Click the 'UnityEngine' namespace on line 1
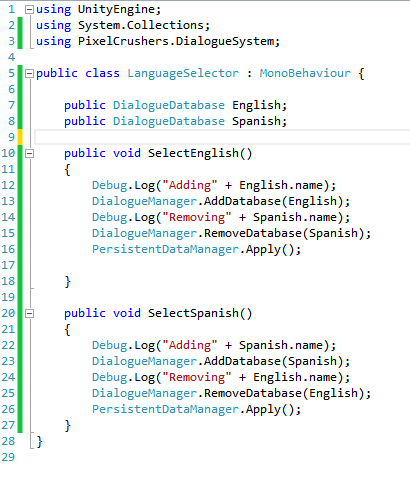Image resolution: width=410 pixels, height=479 pixels. (x=116, y=9)
